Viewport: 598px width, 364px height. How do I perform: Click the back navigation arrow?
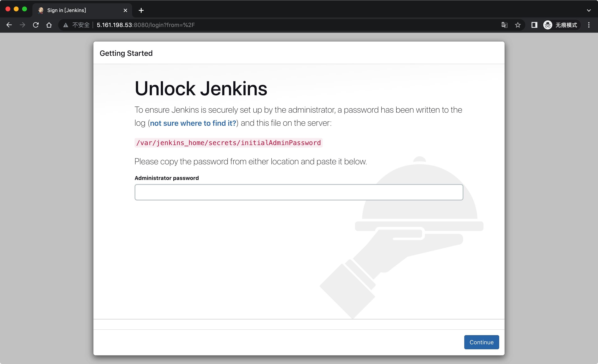(x=9, y=25)
